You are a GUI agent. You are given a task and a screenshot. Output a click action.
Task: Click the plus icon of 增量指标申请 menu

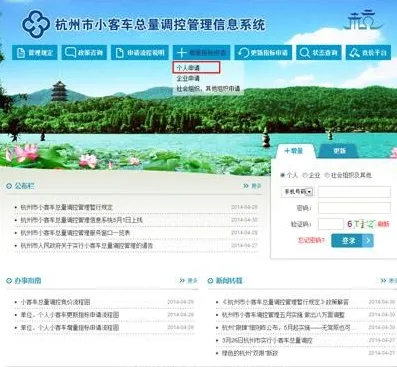(x=182, y=53)
